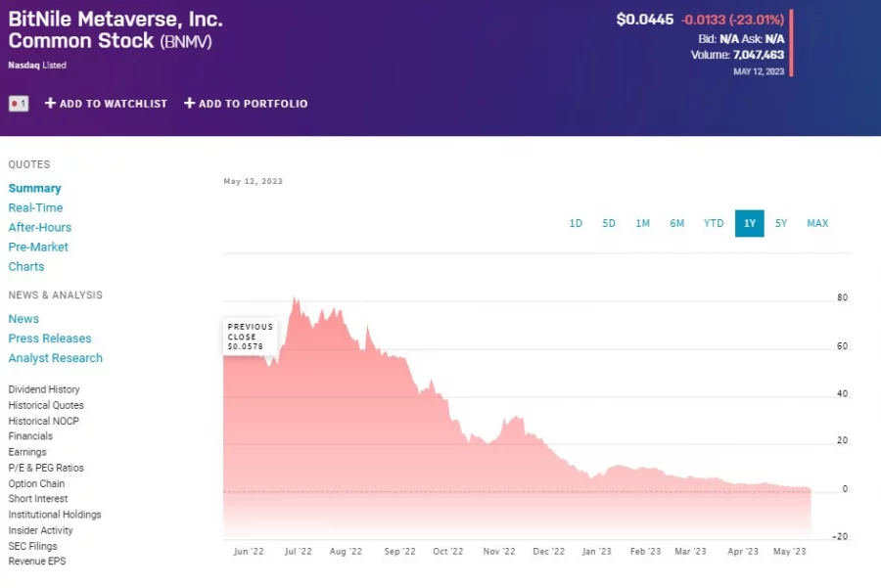881x588 pixels.
Task: Open the After-Hours page
Action: (x=40, y=227)
